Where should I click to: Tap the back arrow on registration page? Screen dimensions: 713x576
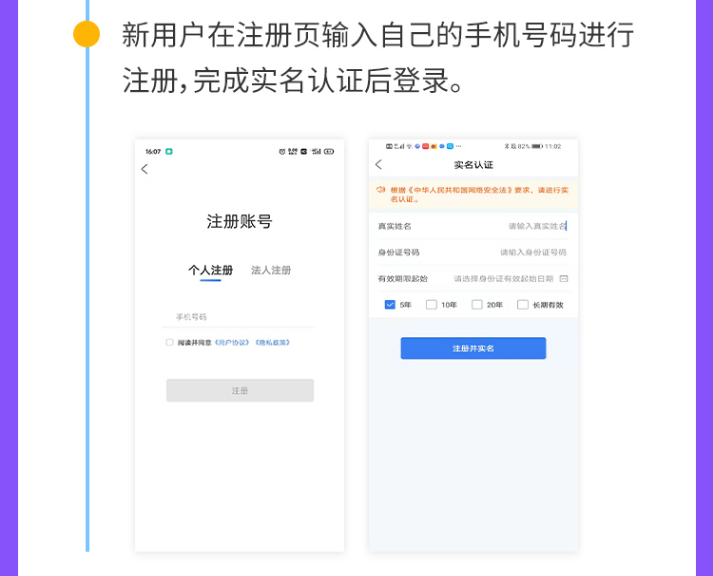[x=145, y=169]
